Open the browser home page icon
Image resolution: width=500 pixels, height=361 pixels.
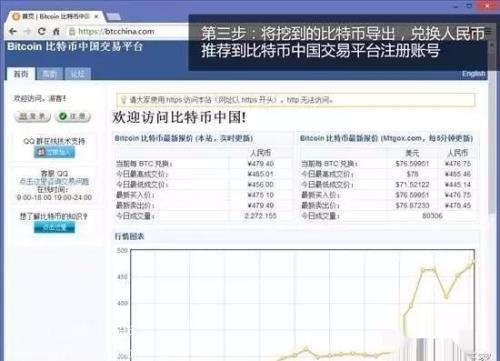pos(56,31)
